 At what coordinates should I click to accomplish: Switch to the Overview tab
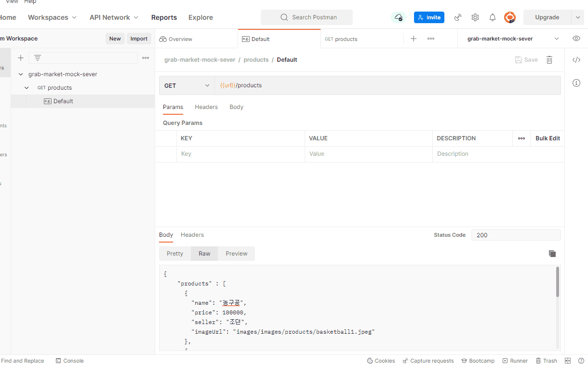[196, 39]
